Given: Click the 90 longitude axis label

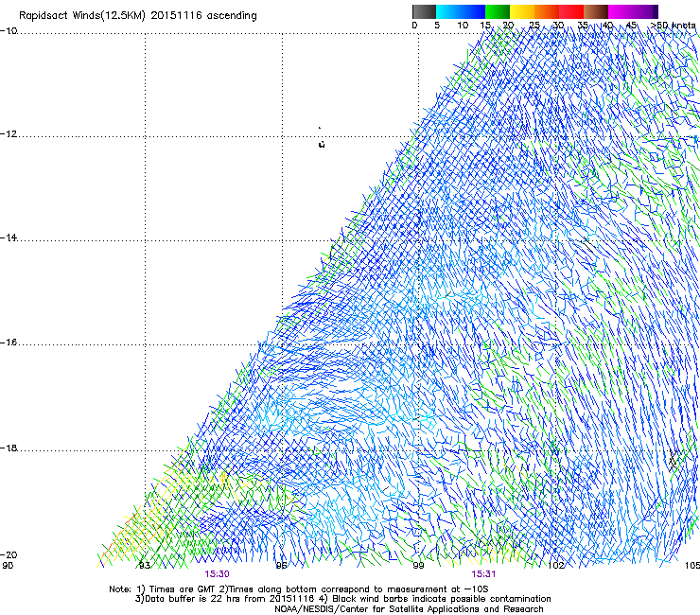Looking at the screenshot, I should (x=8, y=566).
